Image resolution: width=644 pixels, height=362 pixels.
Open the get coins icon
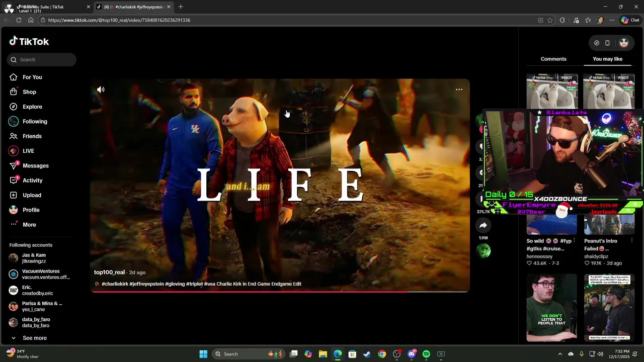[x=597, y=43]
